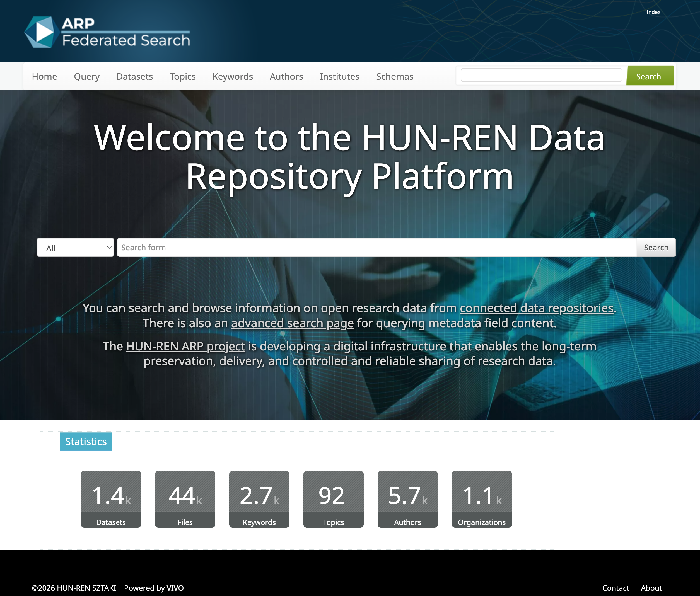Open the Authors statistics tile
This screenshot has width=700, height=596.
pyautogui.click(x=407, y=499)
